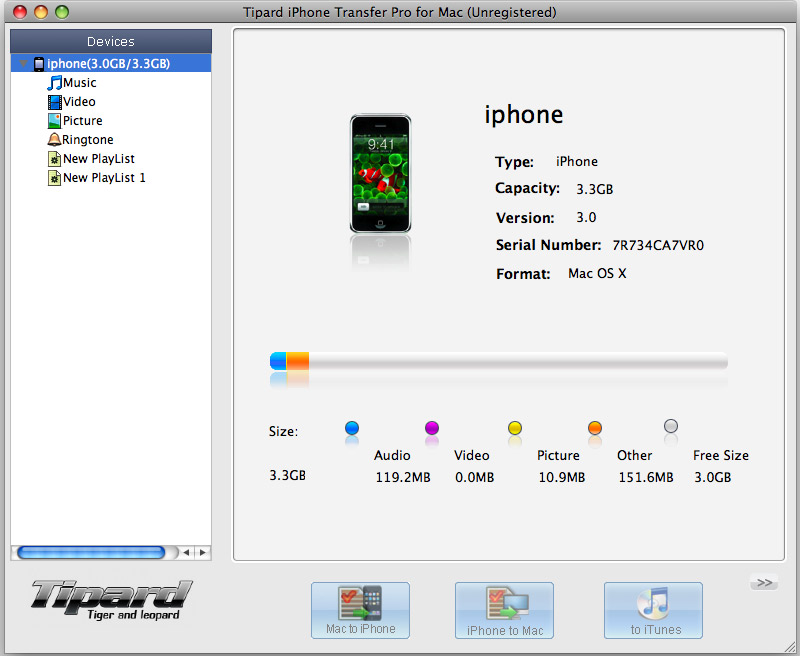
Task: Open the Devices panel header
Action: tap(110, 41)
